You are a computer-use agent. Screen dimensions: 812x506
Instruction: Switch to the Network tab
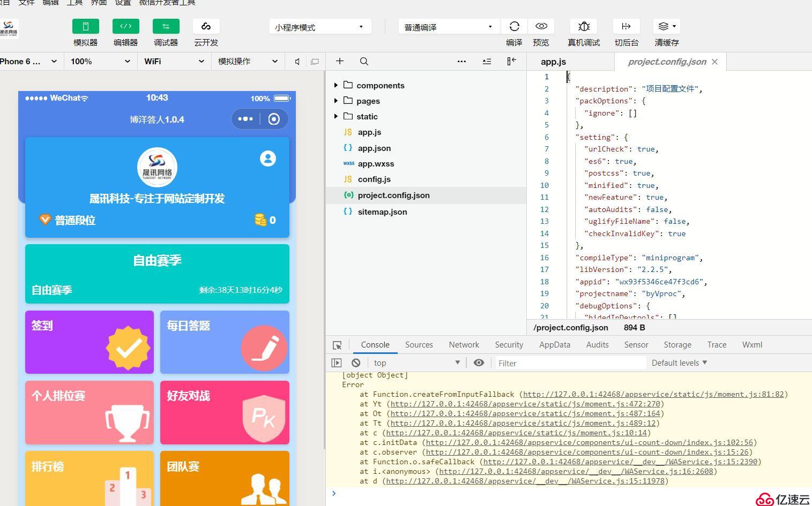(464, 344)
